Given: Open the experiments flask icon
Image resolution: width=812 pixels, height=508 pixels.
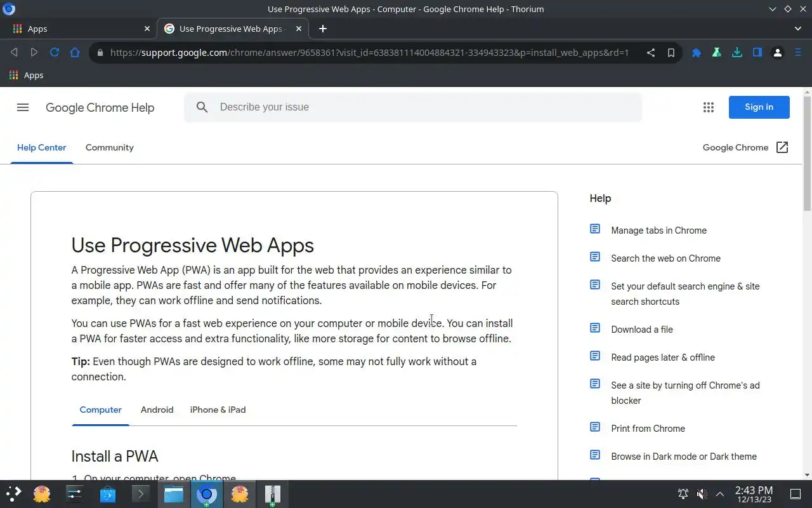Looking at the screenshot, I should (x=717, y=53).
